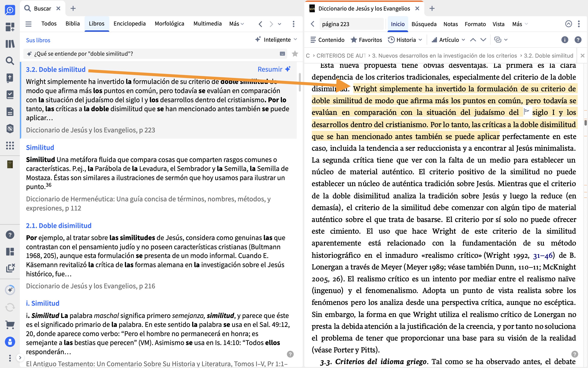The image size is (588, 368).
Task: Open the Logos search icon in the sidebar
Action: (10, 10)
